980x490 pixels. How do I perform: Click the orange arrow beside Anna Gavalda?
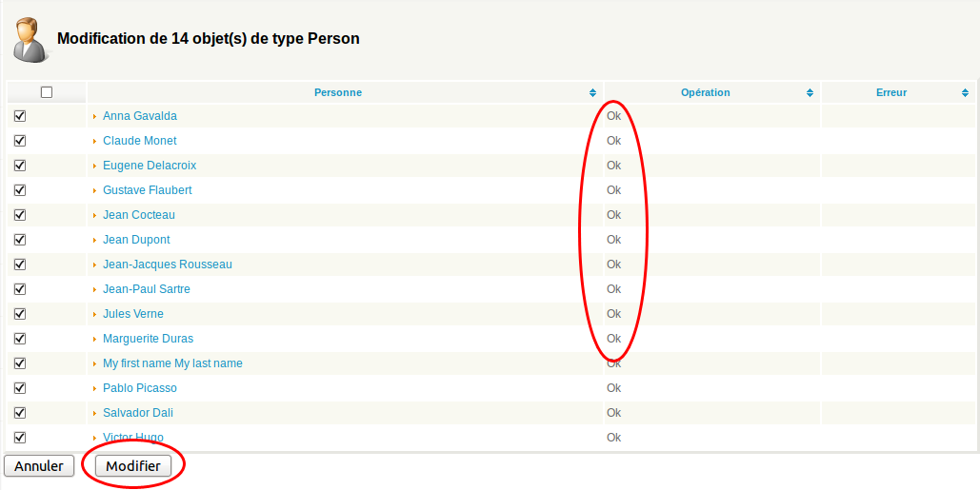pos(95,116)
